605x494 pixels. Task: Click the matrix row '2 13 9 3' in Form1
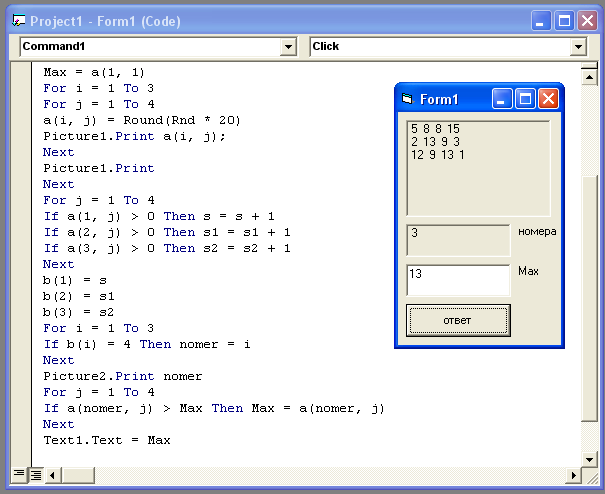pos(435,142)
